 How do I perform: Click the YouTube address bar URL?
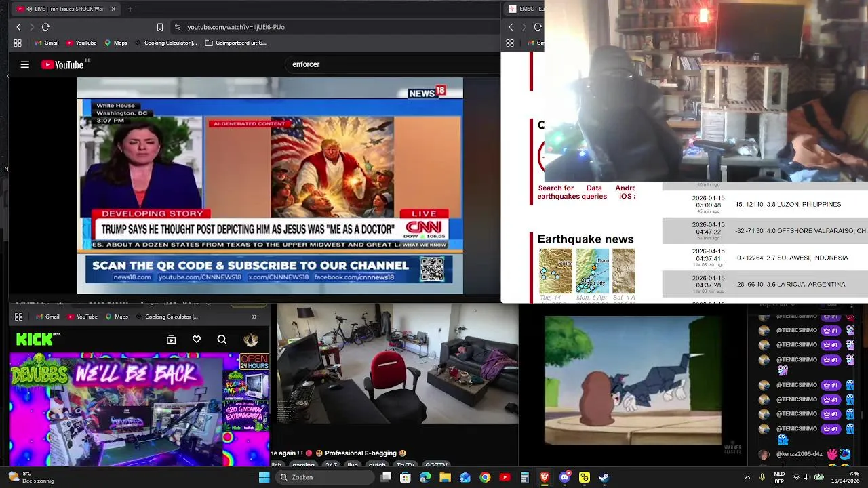(x=236, y=27)
